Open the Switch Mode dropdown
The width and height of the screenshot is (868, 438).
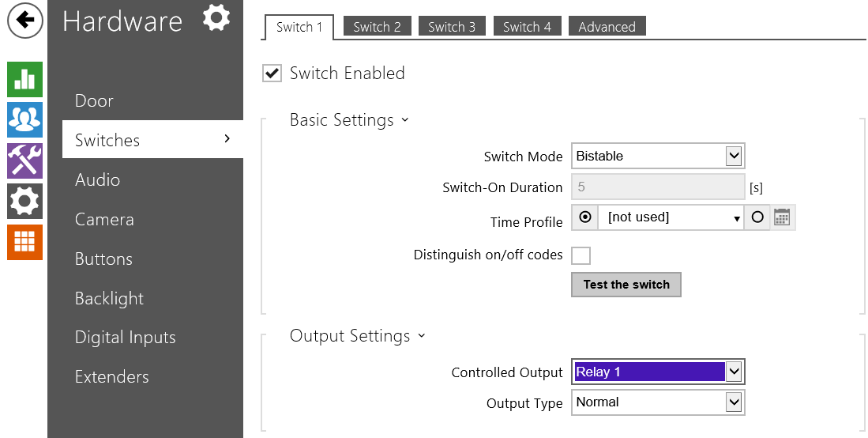657,156
